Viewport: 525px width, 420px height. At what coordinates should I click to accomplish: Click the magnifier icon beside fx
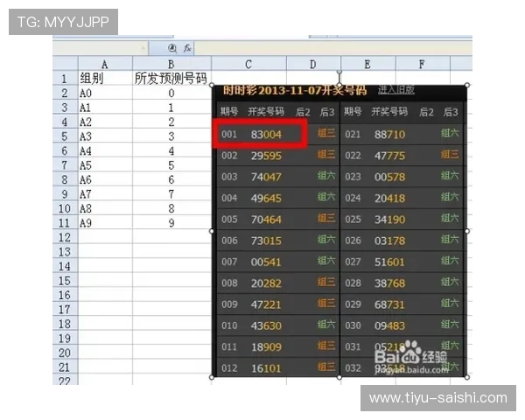coord(172,49)
